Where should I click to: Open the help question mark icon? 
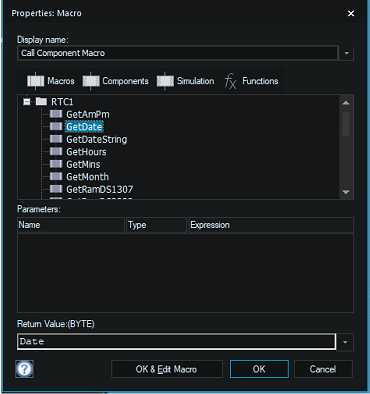click(25, 369)
